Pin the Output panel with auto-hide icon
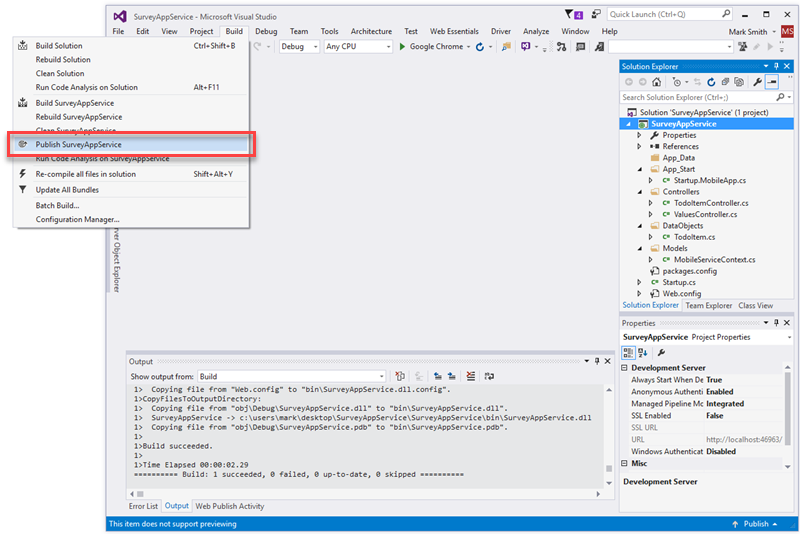 click(597, 361)
